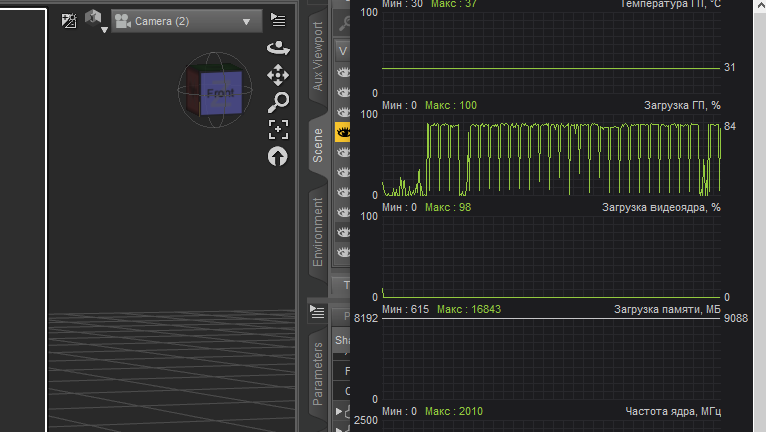
Task: Click the 'Мин : 615' memory minimum value
Action: tap(405, 309)
